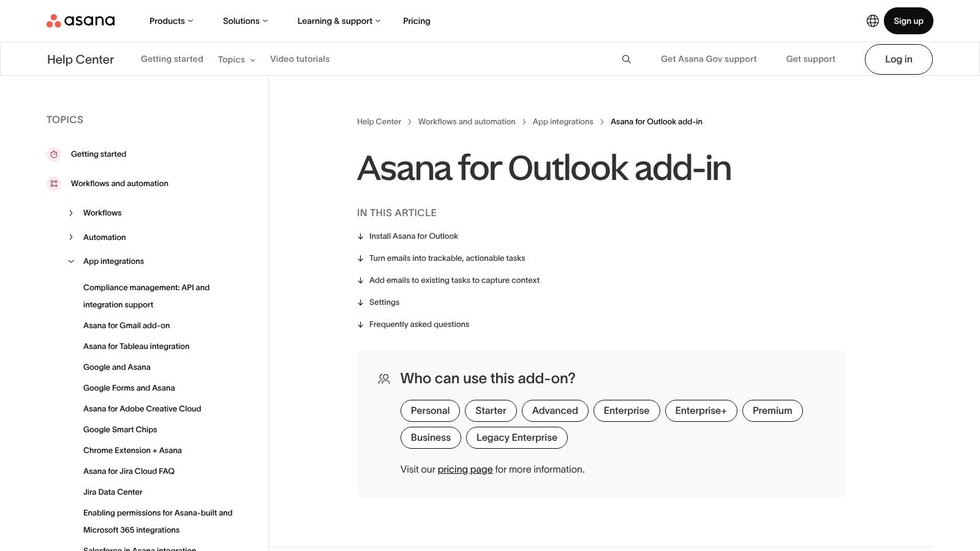This screenshot has width=980, height=551.
Task: Expand the Automation tree section
Action: [x=71, y=238]
